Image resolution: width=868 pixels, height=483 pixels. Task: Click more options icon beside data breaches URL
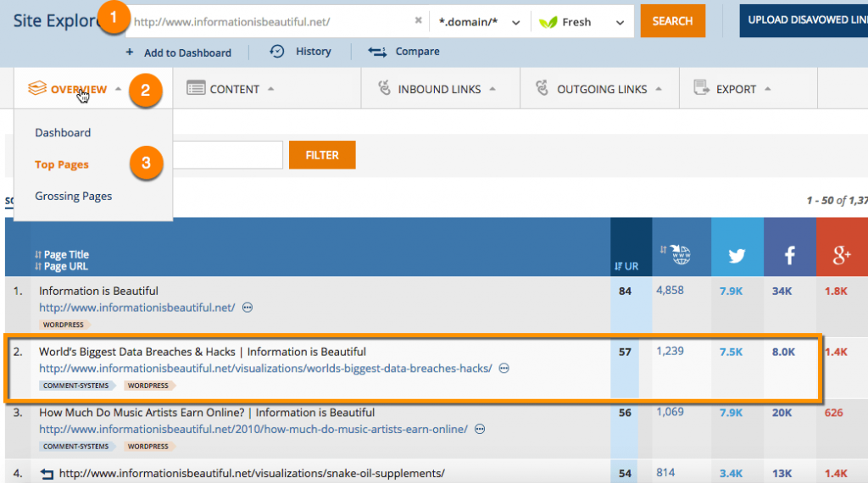[504, 369]
